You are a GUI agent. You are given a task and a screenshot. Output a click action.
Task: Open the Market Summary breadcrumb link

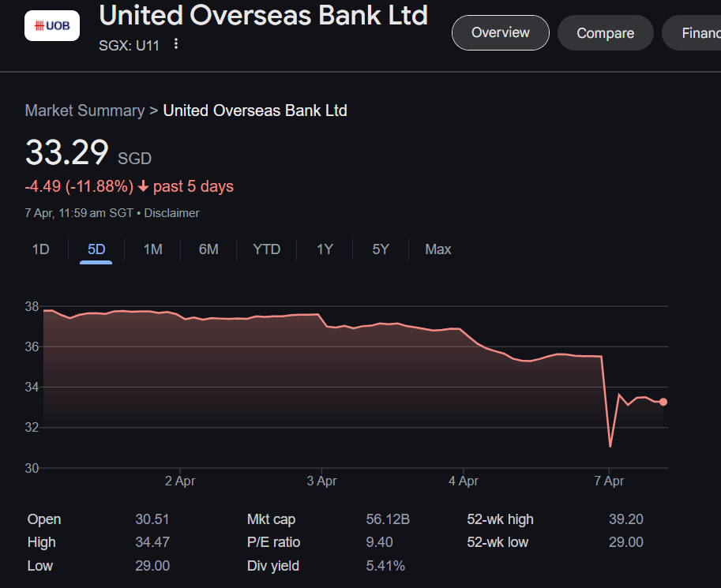[84, 110]
